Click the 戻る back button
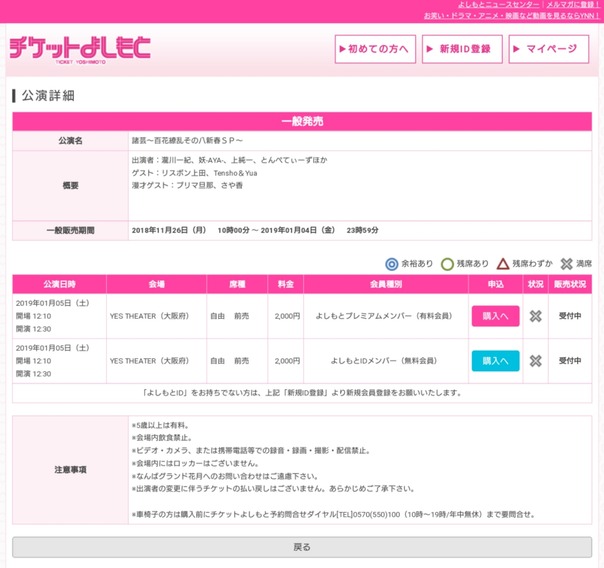 (x=302, y=547)
